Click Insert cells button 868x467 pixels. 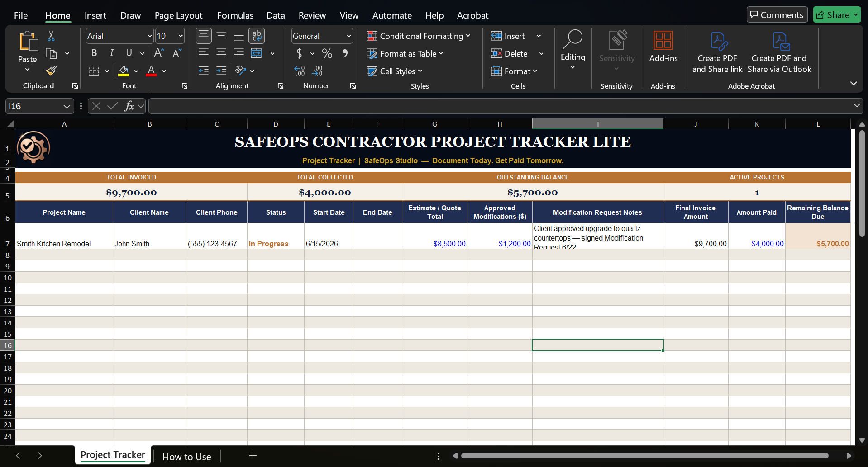tap(508, 36)
